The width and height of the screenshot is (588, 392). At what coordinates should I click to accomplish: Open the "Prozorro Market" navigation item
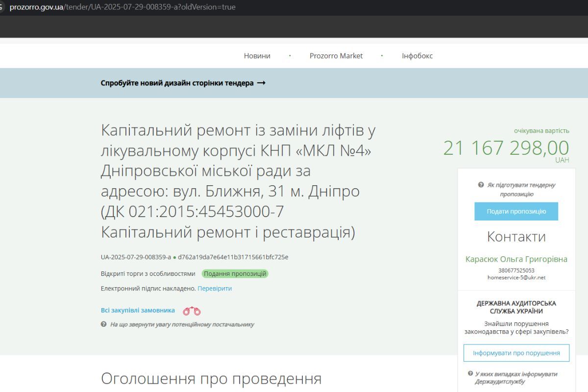click(336, 55)
